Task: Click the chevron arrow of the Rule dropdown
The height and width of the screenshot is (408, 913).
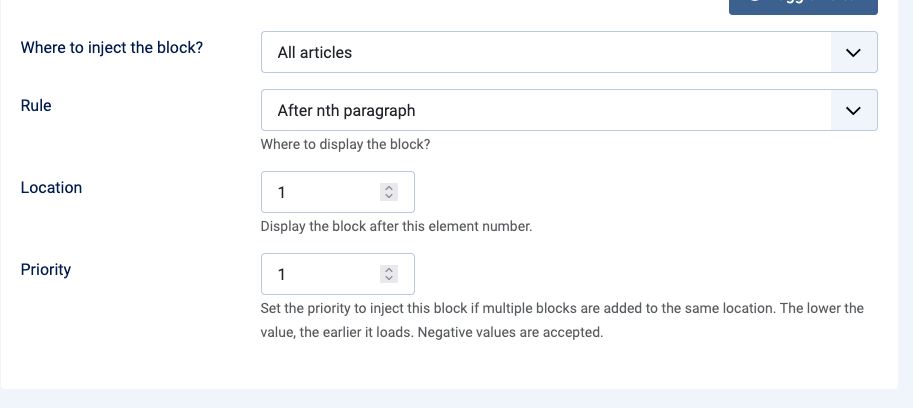Action: point(853,110)
